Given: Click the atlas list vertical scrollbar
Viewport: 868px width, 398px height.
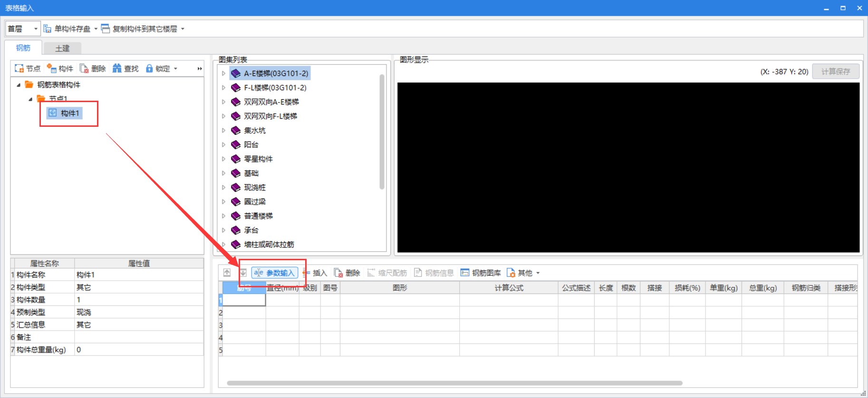Looking at the screenshot, I should tap(382, 132).
